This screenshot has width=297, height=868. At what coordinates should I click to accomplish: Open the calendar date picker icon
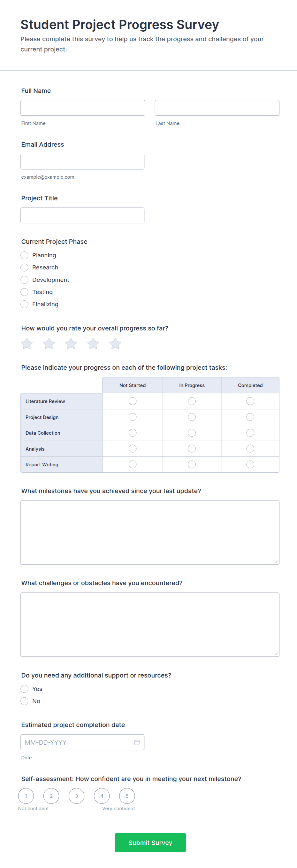(x=137, y=742)
